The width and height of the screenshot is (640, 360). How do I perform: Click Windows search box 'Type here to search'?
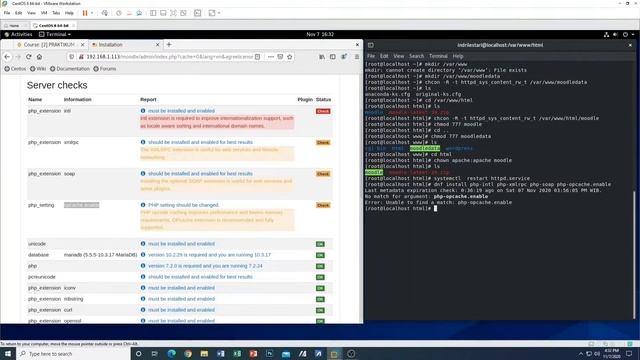(x=73, y=353)
